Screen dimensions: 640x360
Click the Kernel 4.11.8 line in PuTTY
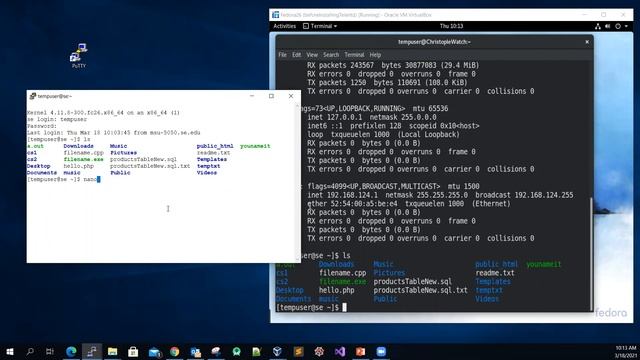point(103,113)
